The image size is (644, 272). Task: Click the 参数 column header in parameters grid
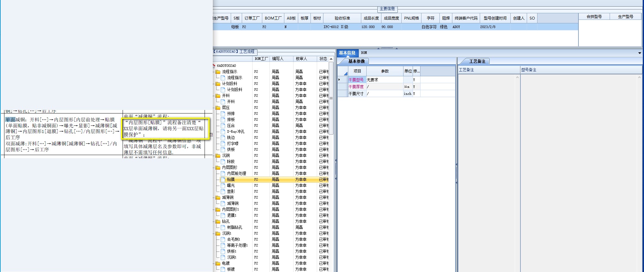385,71
